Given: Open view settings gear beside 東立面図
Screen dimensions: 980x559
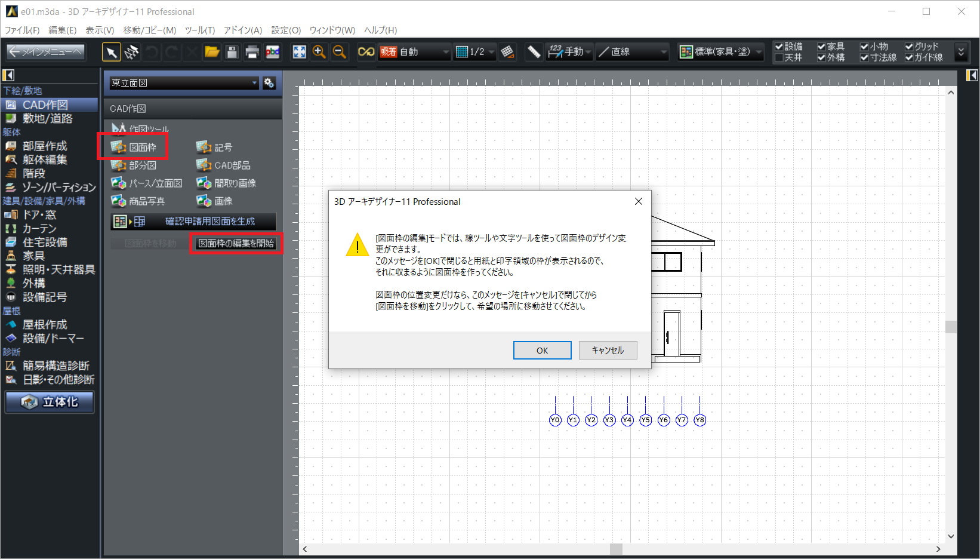Looking at the screenshot, I should click(x=269, y=83).
